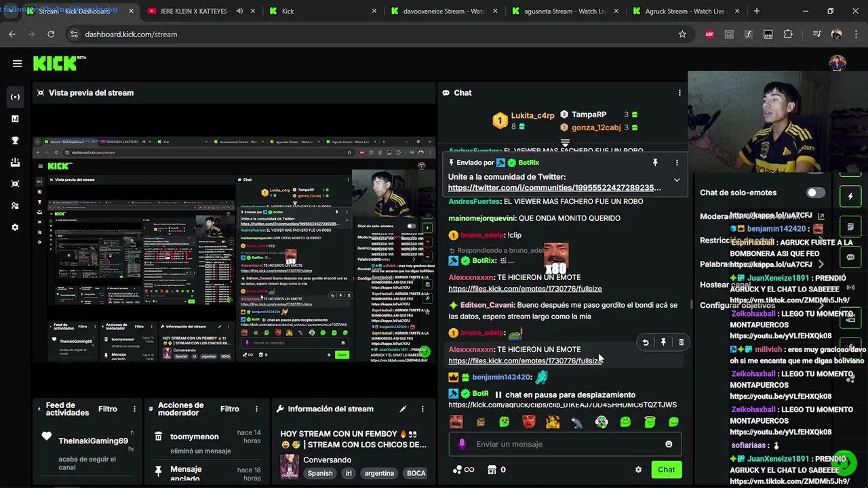
Task: Open the Twitter community link in pinned message
Action: tap(554, 188)
